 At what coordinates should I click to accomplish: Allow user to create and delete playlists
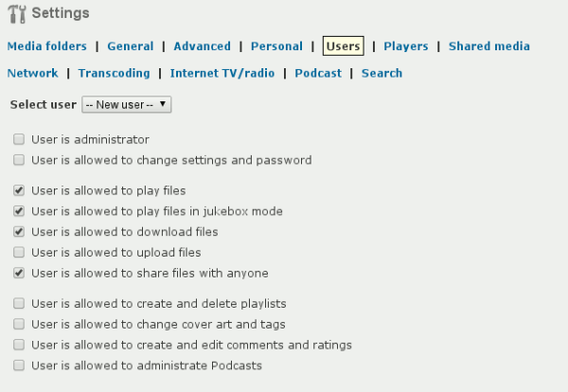19,304
